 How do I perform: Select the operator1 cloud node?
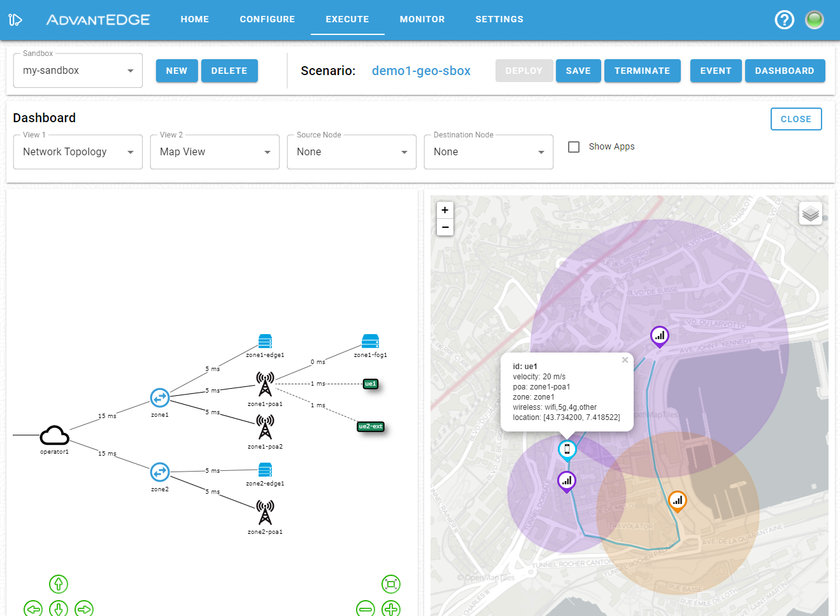pyautogui.click(x=55, y=436)
